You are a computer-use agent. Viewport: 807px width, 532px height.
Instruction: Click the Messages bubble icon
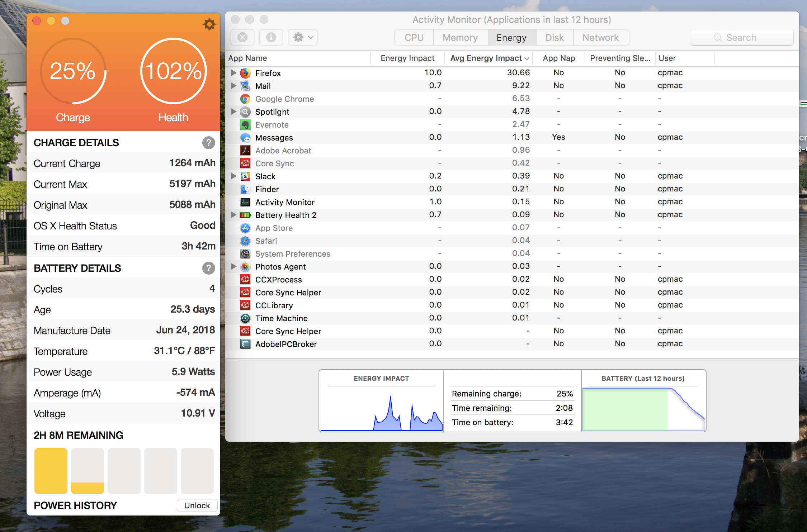(x=245, y=138)
